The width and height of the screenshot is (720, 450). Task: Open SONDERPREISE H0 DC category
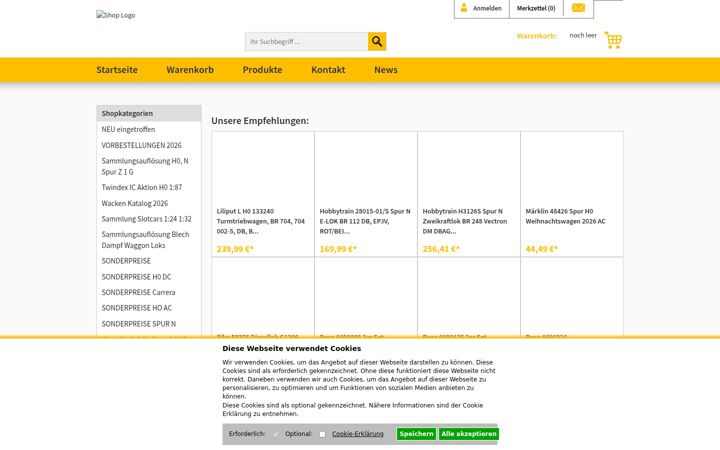click(136, 277)
